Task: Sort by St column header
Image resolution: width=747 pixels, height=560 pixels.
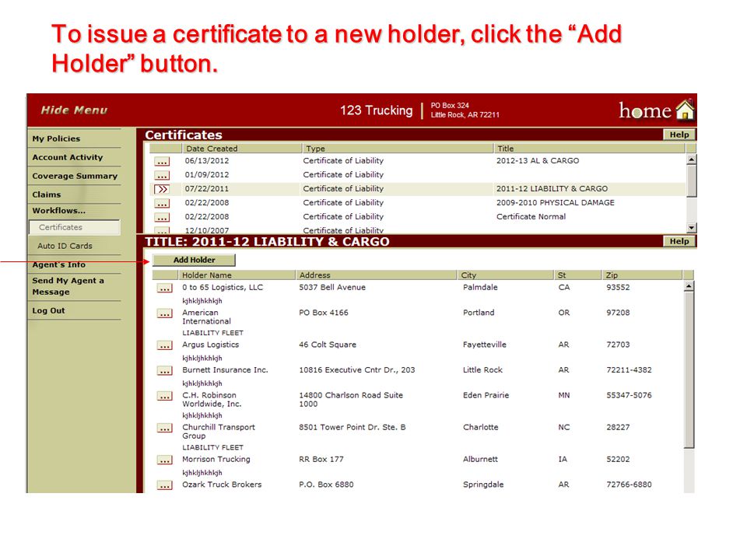Action: tap(578, 275)
